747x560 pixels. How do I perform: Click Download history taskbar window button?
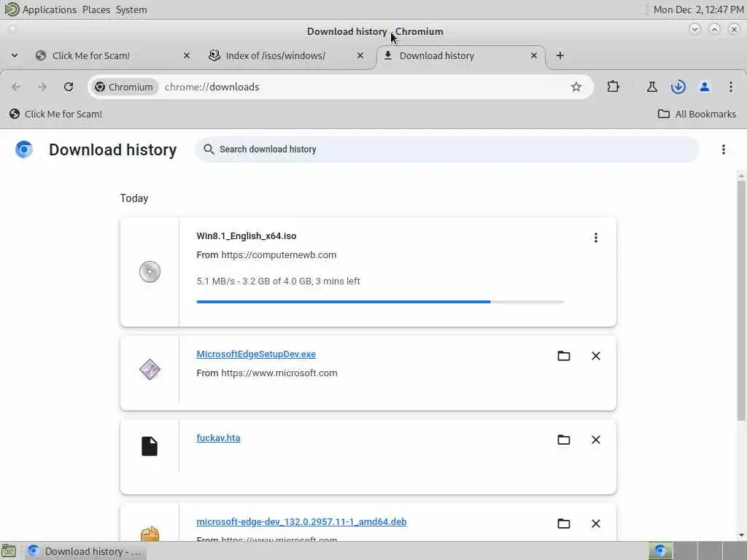(x=86, y=551)
